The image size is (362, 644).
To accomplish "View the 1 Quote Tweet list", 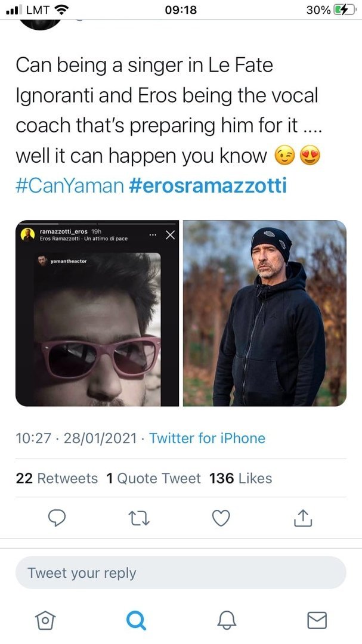I will click(x=153, y=478).
